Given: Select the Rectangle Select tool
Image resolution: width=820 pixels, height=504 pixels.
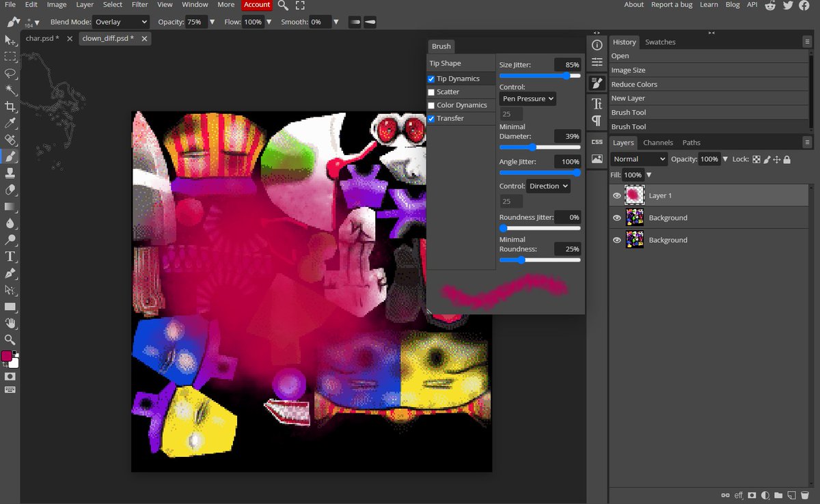Looking at the screenshot, I should [x=10, y=57].
